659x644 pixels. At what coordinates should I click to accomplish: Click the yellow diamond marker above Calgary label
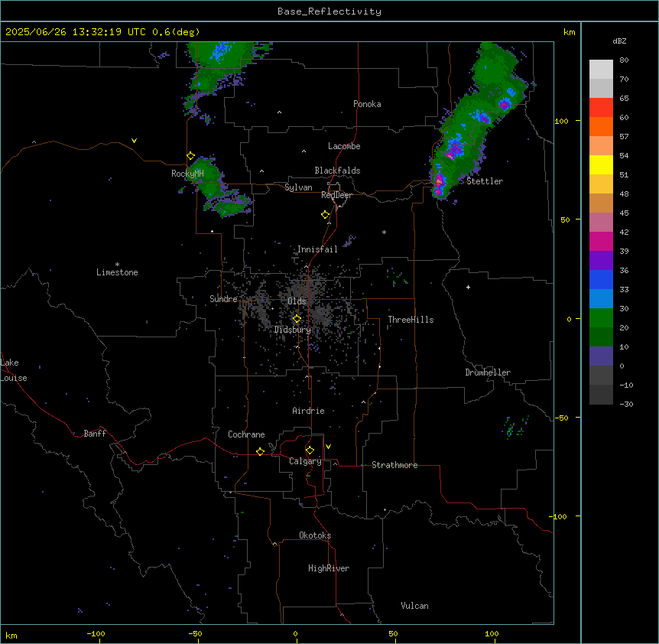coord(310,450)
